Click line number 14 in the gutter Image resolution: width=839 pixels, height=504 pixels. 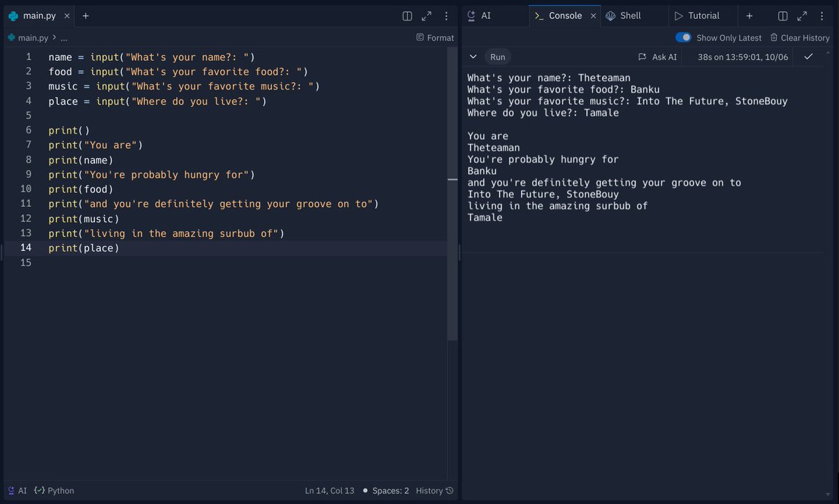[26, 247]
